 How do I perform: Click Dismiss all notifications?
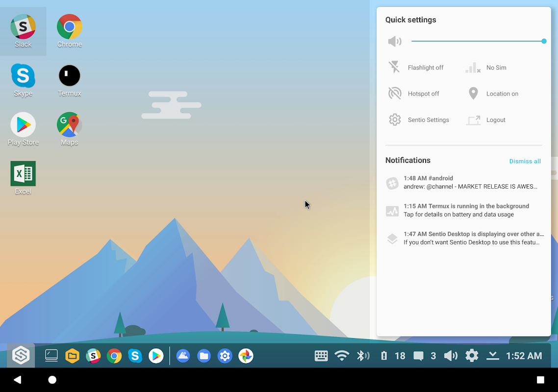[525, 161]
